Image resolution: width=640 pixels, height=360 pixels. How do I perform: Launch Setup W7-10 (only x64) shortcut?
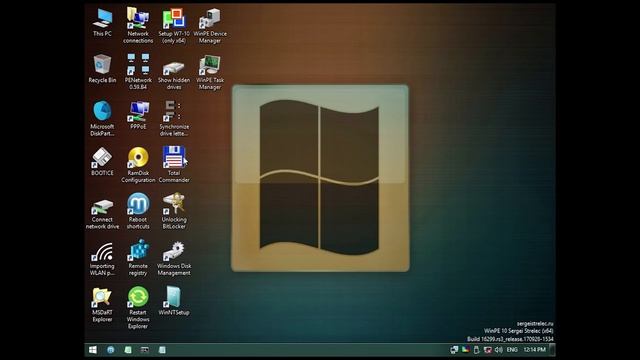[x=174, y=25]
